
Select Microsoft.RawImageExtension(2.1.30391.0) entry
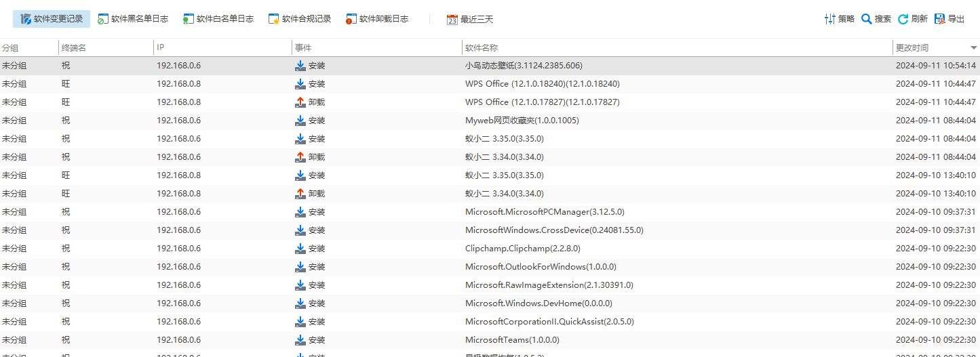click(x=549, y=285)
